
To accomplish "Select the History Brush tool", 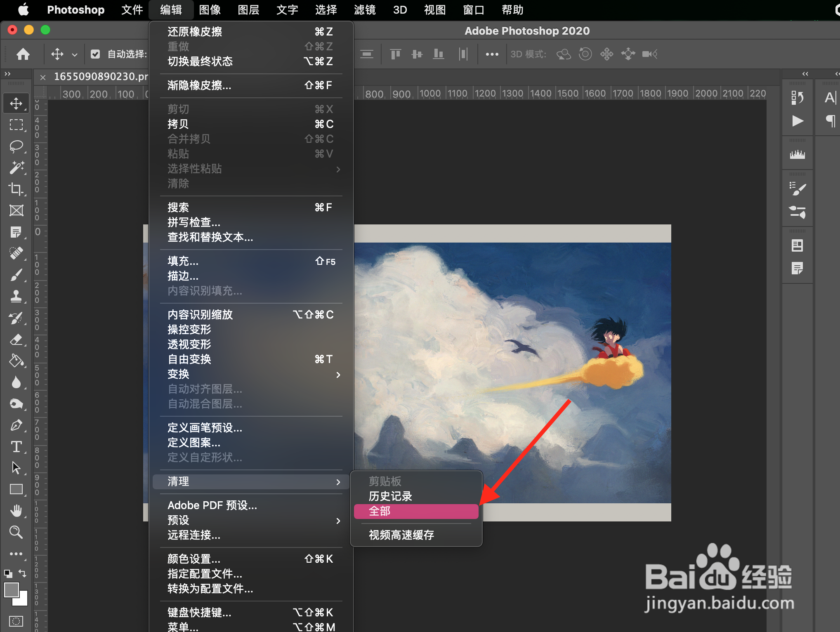I will 16,318.
